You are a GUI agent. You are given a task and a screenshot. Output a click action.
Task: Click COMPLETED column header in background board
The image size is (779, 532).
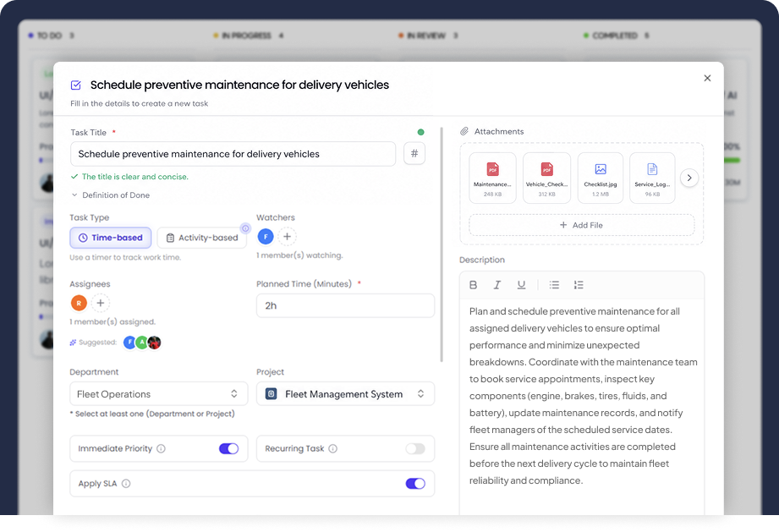616,36
